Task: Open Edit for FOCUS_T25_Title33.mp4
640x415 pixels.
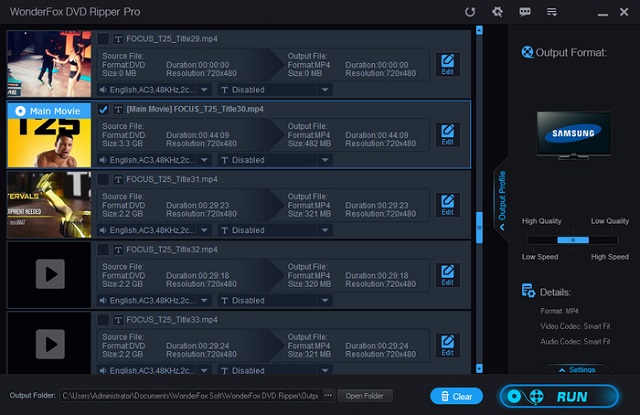Action: [x=447, y=345]
